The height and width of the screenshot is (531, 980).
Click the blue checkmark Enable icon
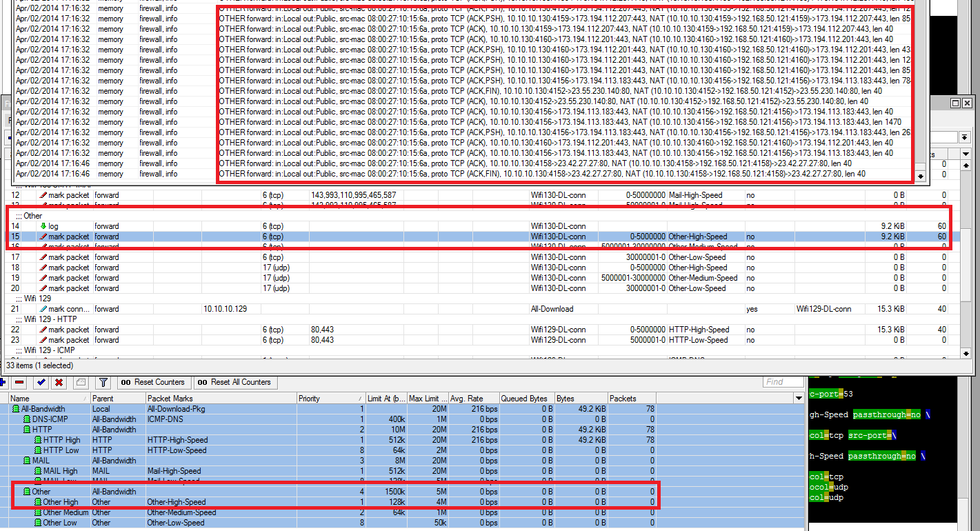click(41, 382)
